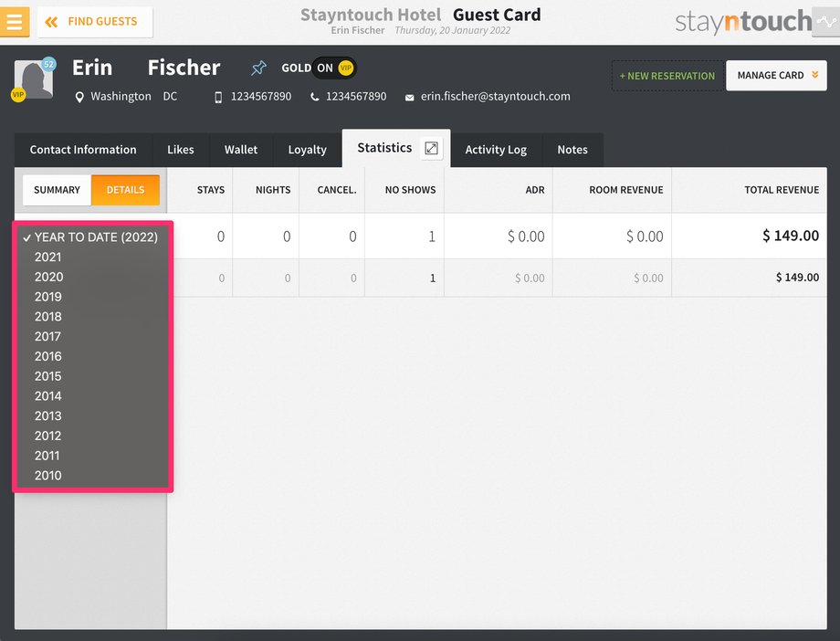This screenshot has width=840, height=641.
Task: Select 2020 from year list
Action: coord(93,277)
